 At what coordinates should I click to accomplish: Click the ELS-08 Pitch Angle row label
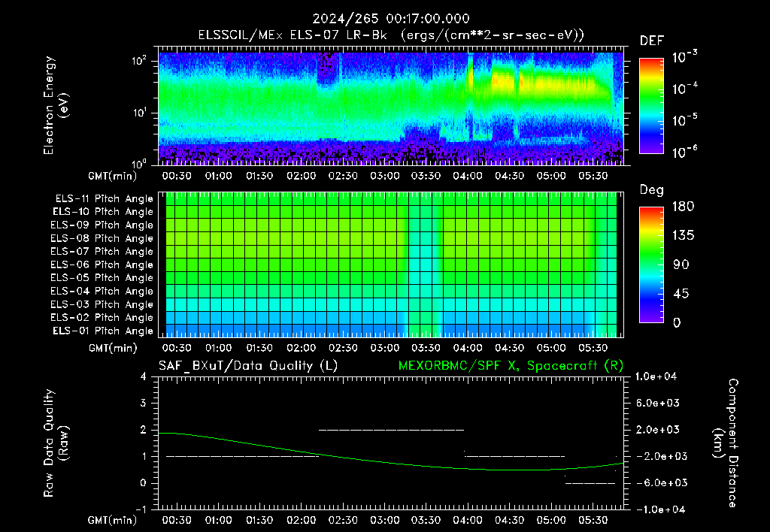tap(102, 238)
